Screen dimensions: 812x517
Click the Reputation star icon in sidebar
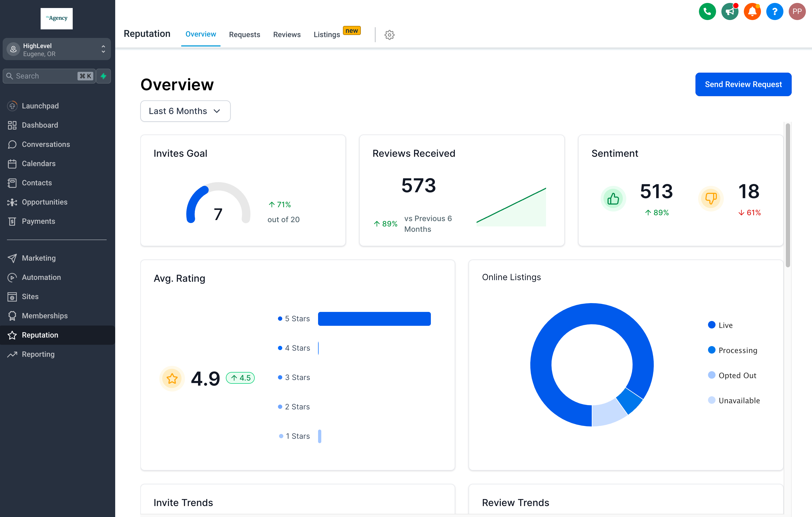pyautogui.click(x=12, y=335)
